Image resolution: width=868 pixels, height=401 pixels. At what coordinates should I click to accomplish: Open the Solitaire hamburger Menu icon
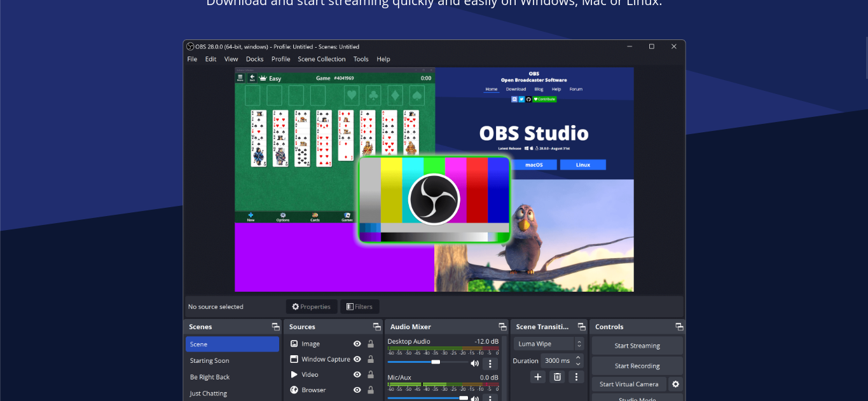(x=240, y=78)
